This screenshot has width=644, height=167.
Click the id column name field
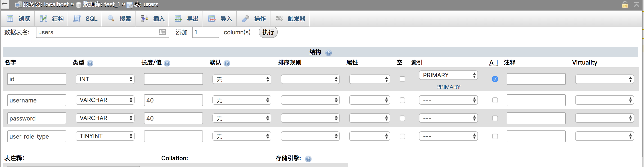36,79
